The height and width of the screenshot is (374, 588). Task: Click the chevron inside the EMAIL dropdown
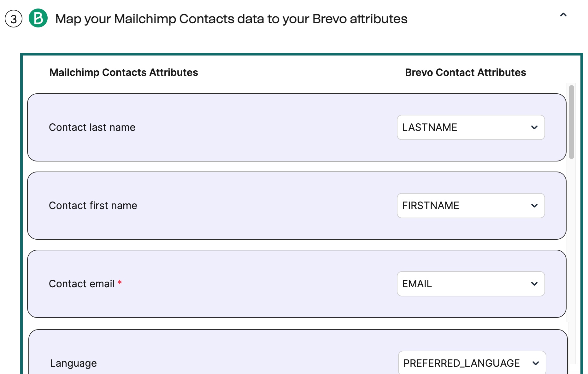coord(534,284)
